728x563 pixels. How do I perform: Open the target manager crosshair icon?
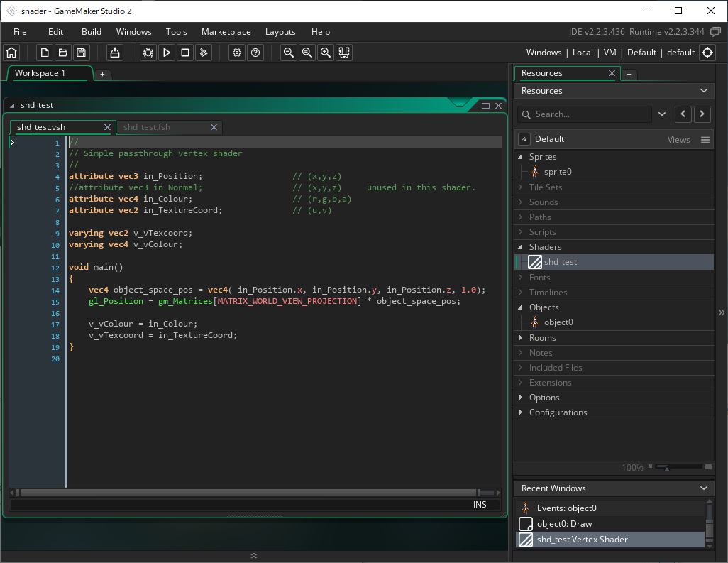[707, 53]
